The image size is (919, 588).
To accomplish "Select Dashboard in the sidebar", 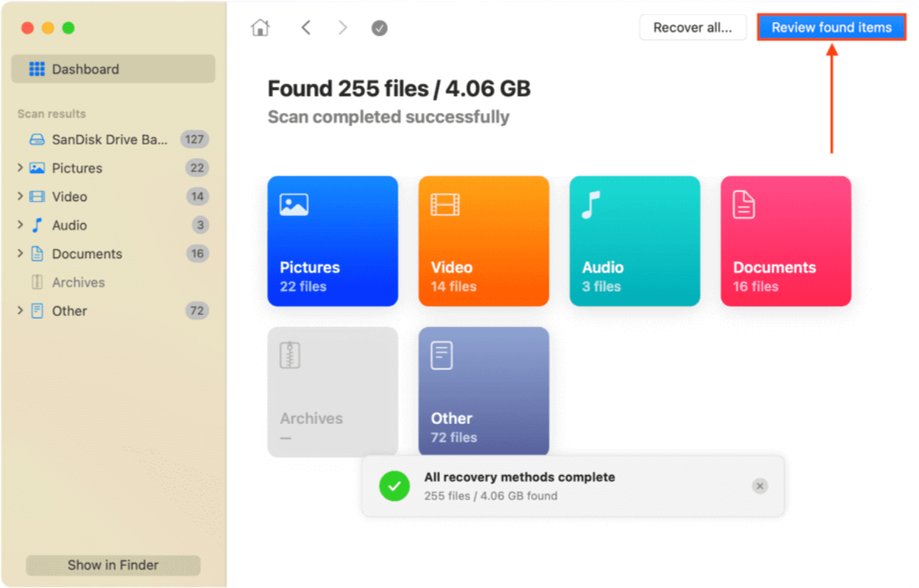I will pyautogui.click(x=113, y=69).
